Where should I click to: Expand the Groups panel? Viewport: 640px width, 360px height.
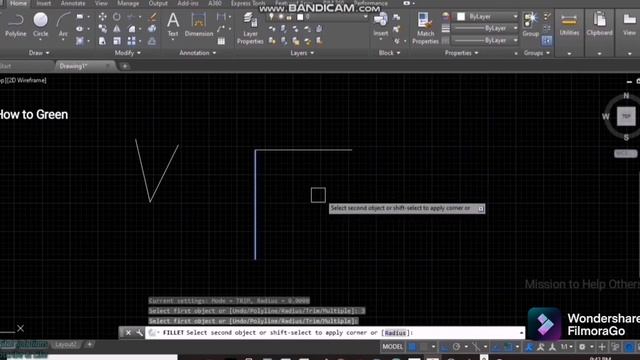pyautogui.click(x=536, y=53)
